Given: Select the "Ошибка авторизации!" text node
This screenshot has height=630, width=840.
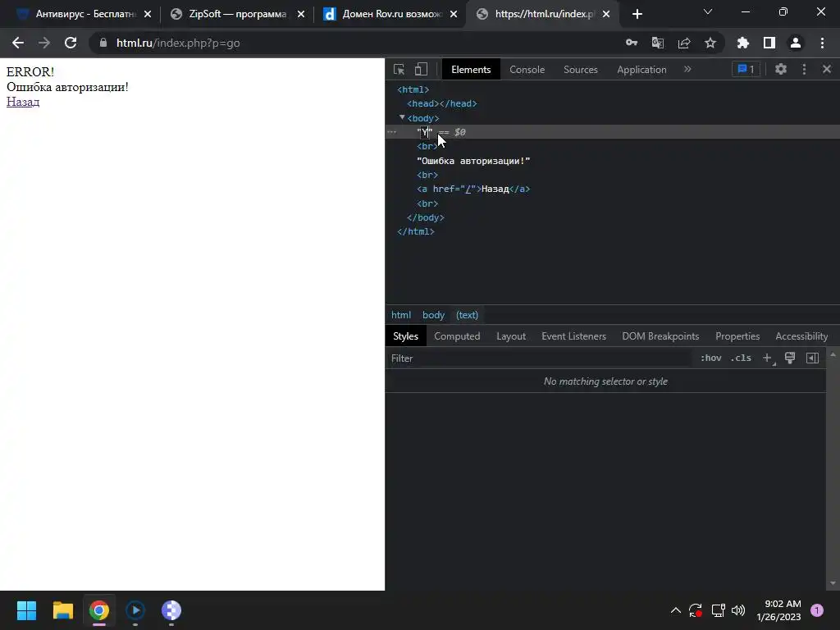Looking at the screenshot, I should click(473, 161).
